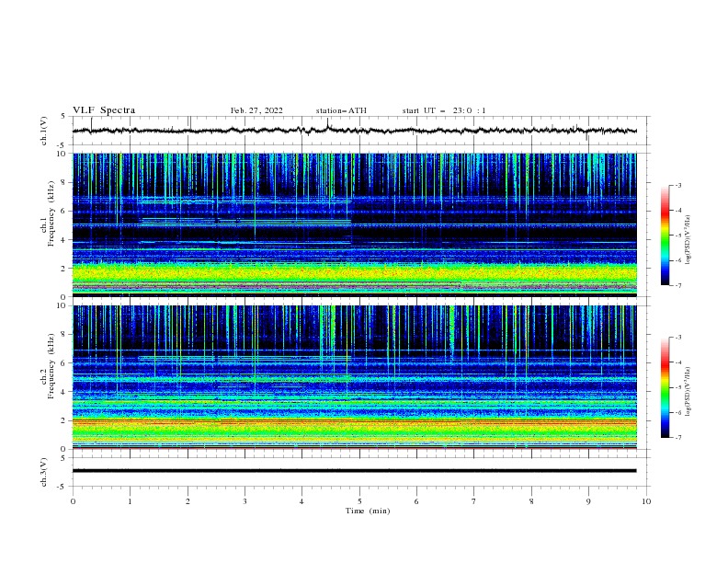The image size is (728, 563).
Task: Click the "-4" tick on ch.2 colorbar
Action: click(677, 362)
